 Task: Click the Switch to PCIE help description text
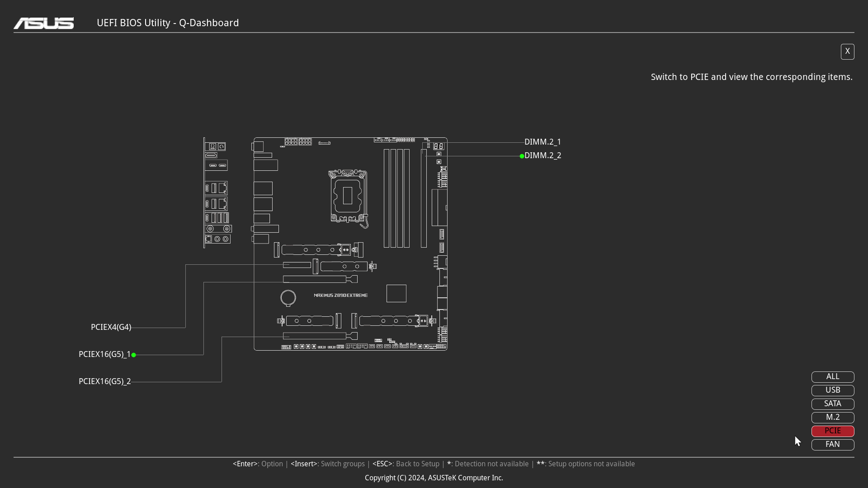tap(752, 77)
